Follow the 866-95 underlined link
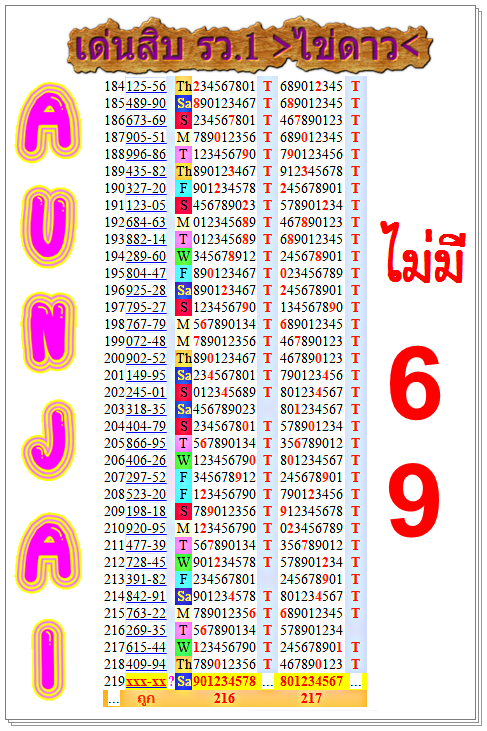 pos(146,443)
